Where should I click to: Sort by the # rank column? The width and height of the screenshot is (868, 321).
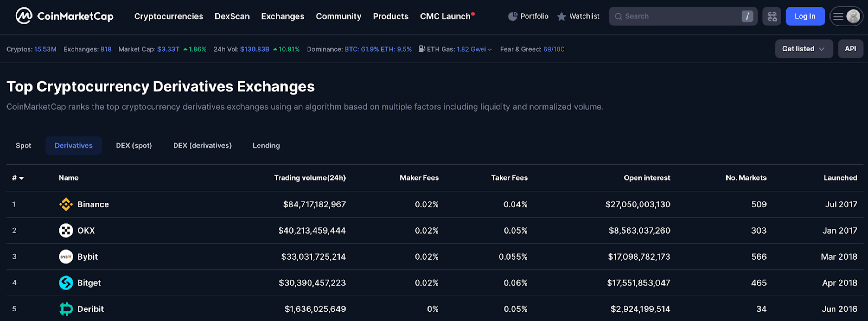[x=18, y=178]
